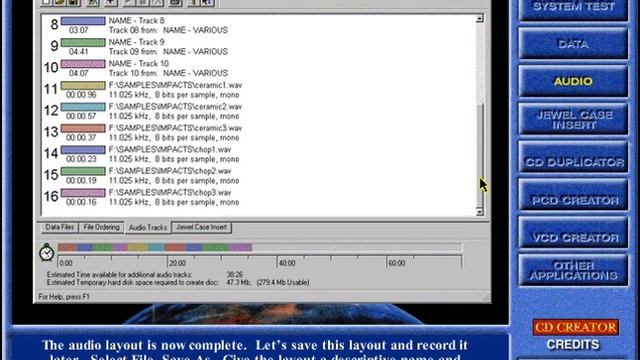Image resolution: width=640 pixels, height=360 pixels.
Task: Open the JEWEL CASE INSERT section
Action: click(573, 119)
